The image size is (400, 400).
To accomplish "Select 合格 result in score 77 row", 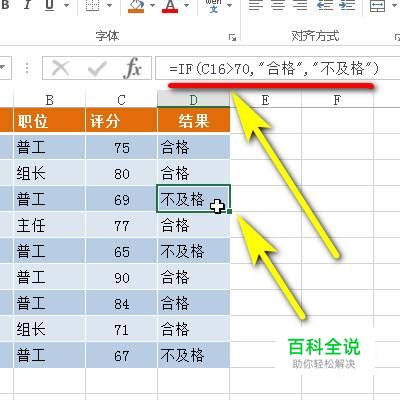I will pos(193,225).
